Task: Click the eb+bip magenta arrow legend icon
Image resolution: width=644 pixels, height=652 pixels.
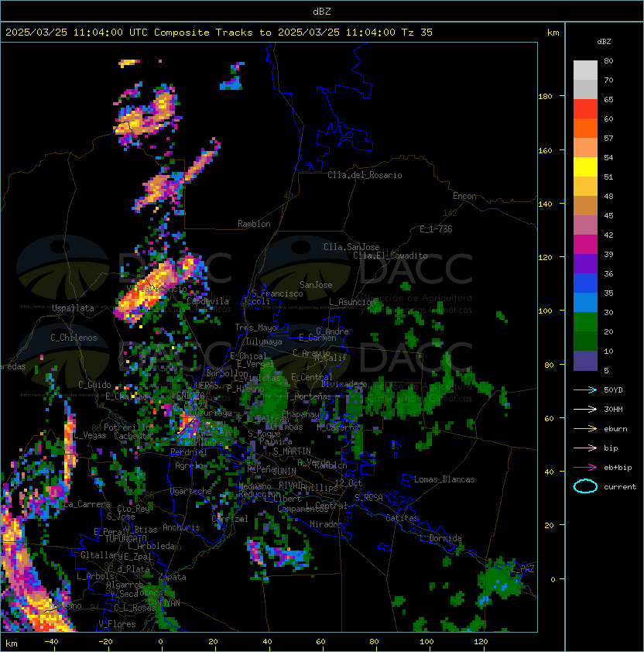Action: click(x=585, y=468)
